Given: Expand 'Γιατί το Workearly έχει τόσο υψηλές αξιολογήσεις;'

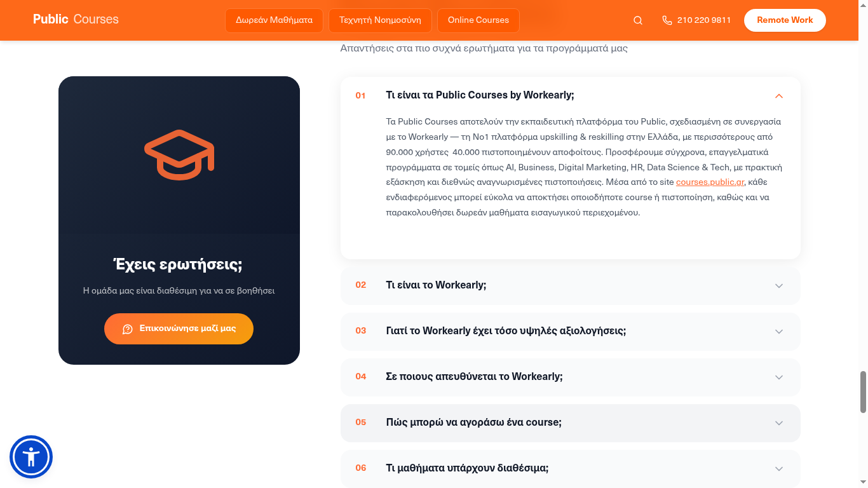Looking at the screenshot, I should 571,331.
